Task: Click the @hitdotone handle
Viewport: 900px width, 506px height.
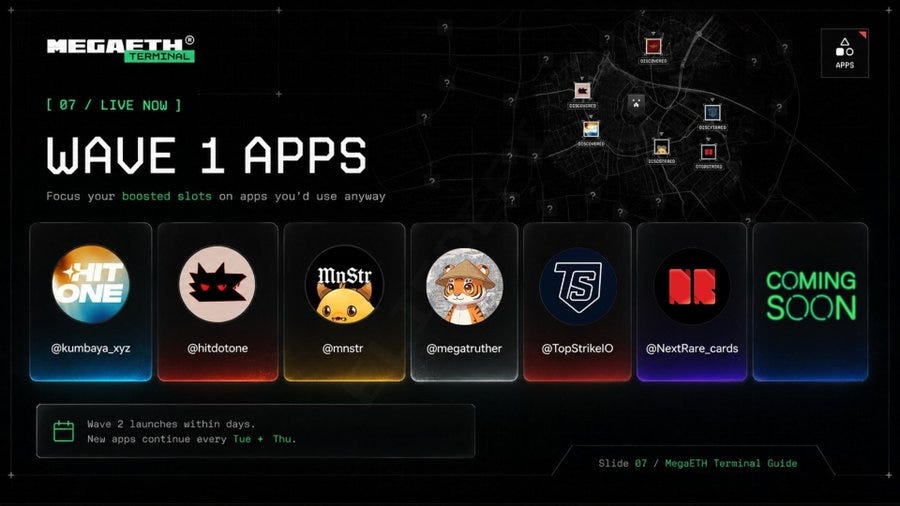Action: click(x=218, y=348)
